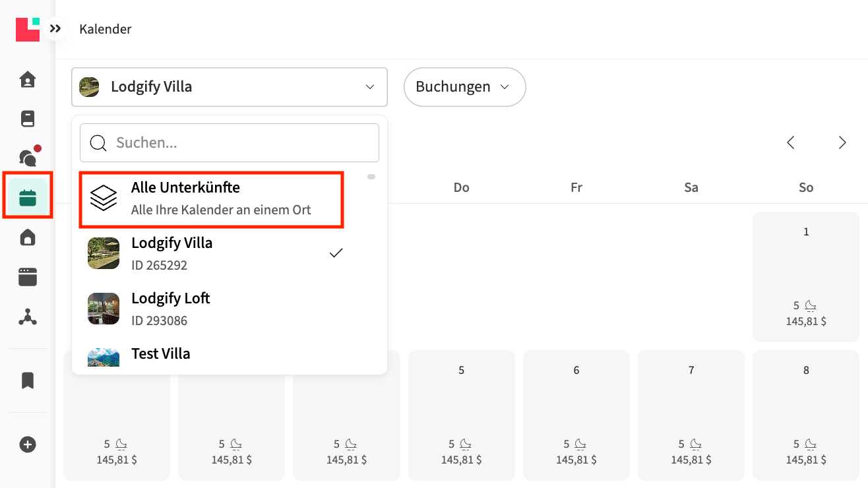Select the Test Villa thumbnail
The height and width of the screenshot is (488, 868).
tap(104, 357)
